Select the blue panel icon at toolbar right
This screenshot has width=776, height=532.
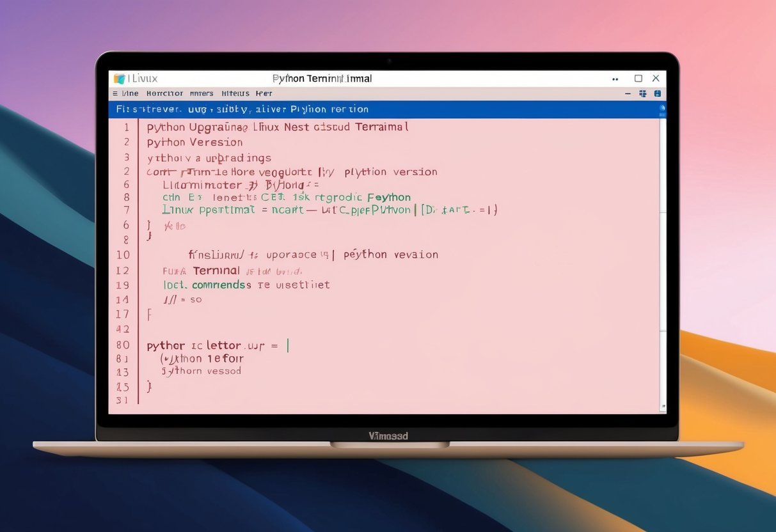(658, 93)
